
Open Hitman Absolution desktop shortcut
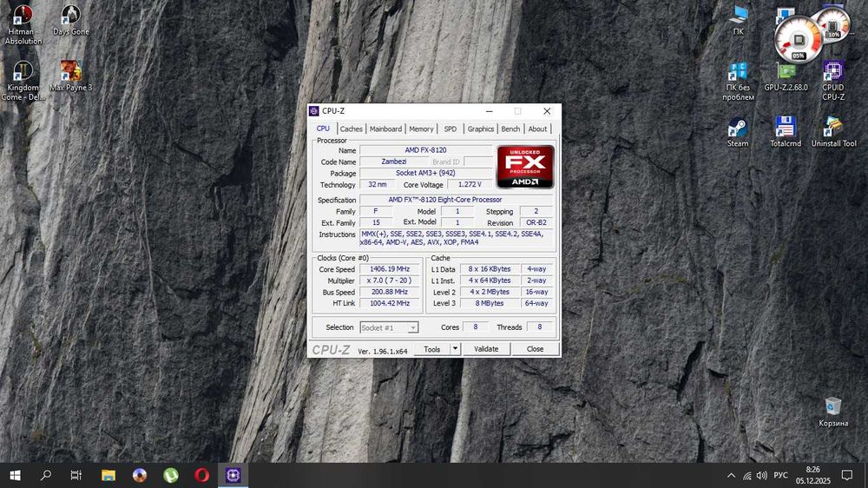23,25
